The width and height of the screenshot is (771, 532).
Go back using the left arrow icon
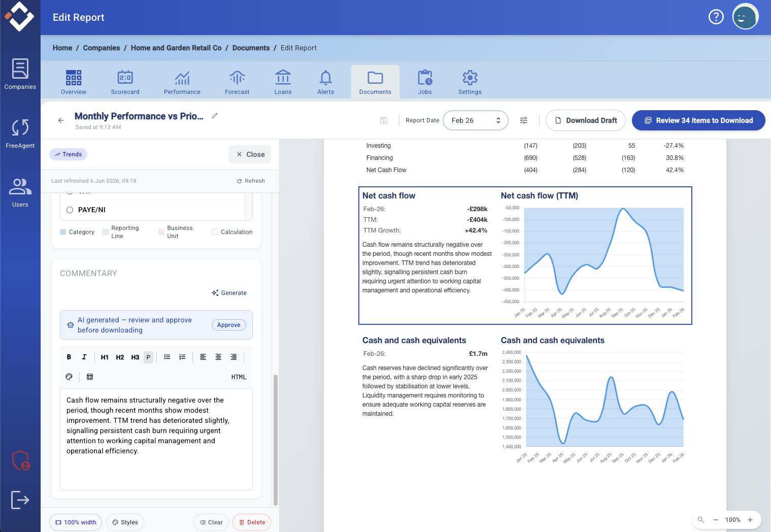point(61,120)
